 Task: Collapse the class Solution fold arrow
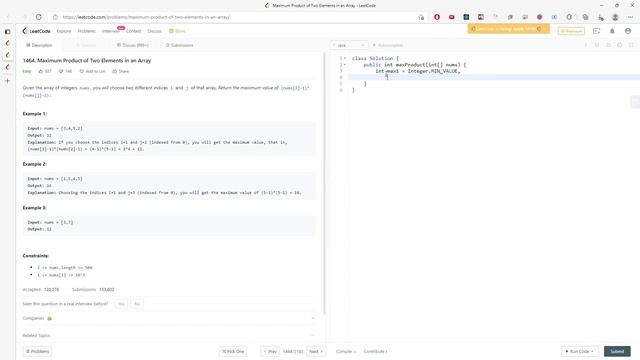(x=345, y=58)
